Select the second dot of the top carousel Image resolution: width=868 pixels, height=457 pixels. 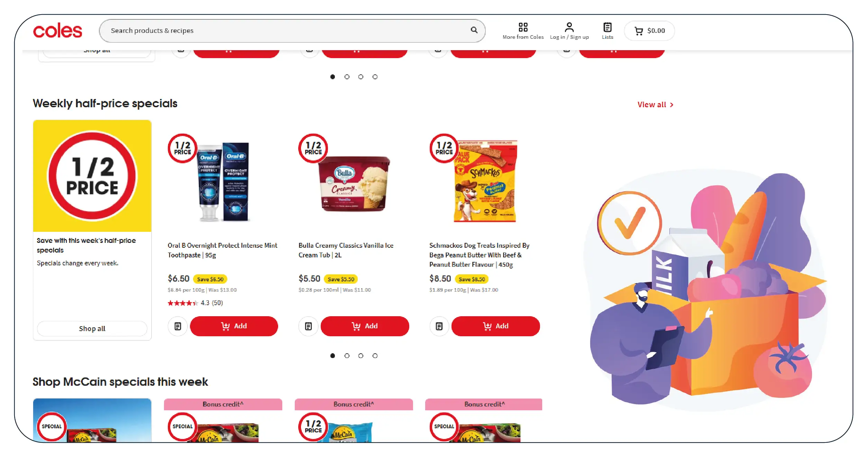coord(347,77)
